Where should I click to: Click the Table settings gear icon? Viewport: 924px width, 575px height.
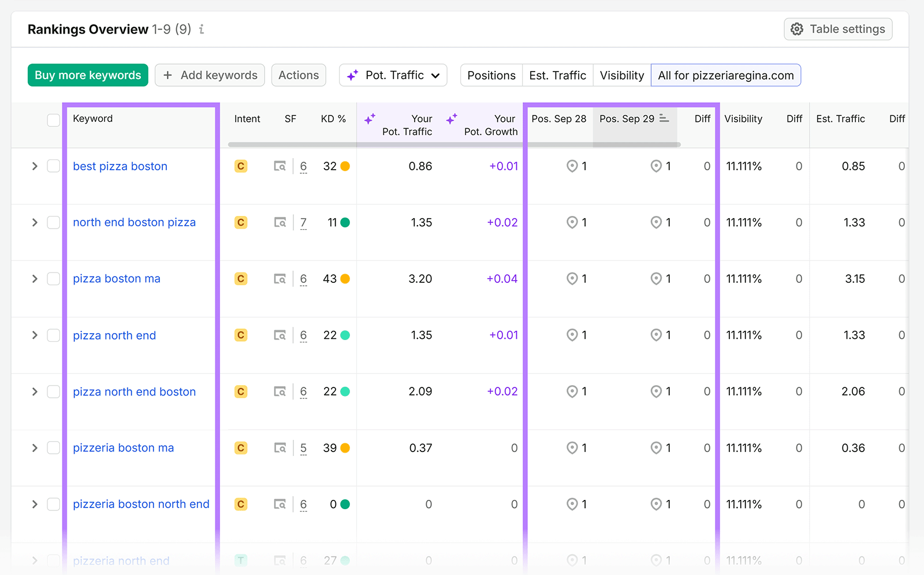(797, 29)
